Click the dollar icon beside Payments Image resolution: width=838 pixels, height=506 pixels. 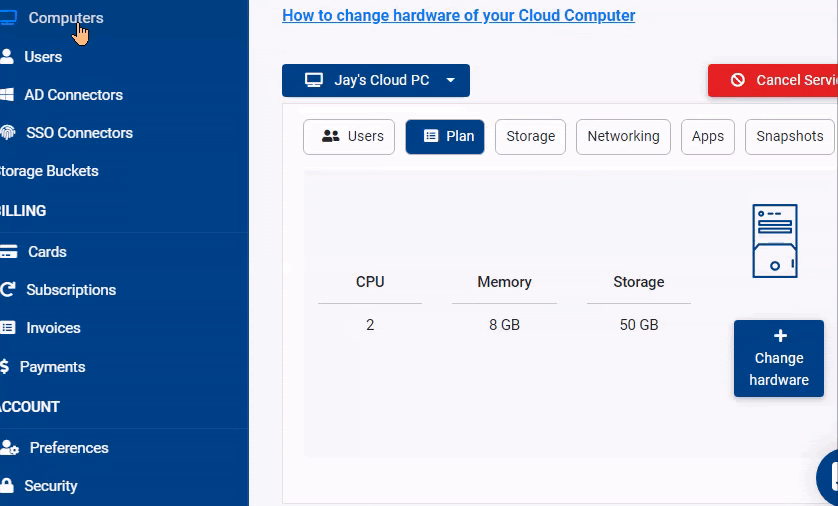[x=5, y=367]
